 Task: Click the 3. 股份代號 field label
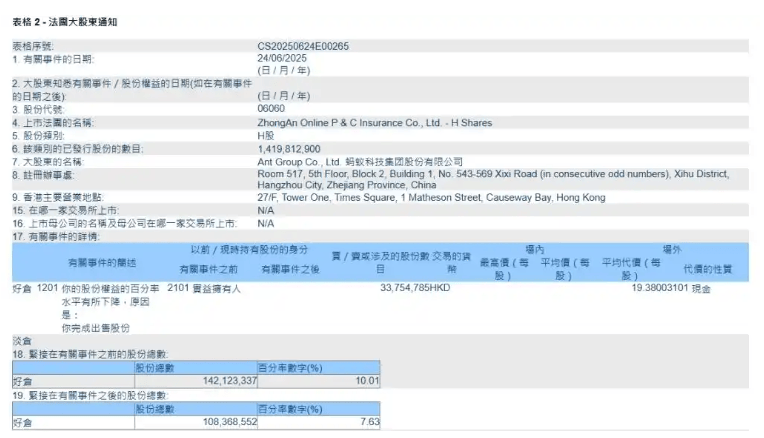tap(38, 110)
